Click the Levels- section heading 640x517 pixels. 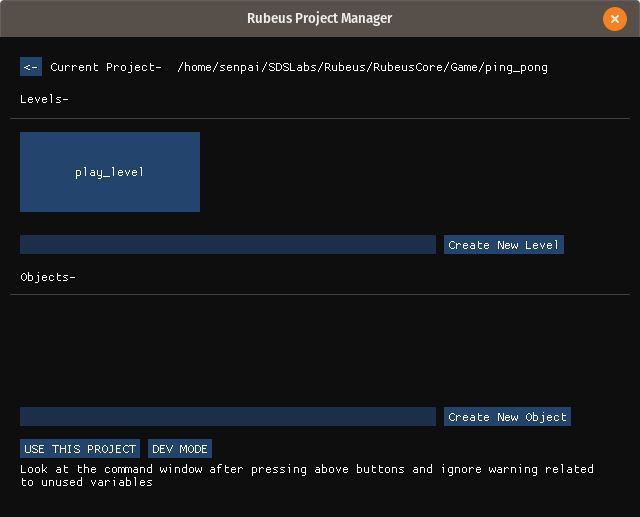(44, 99)
